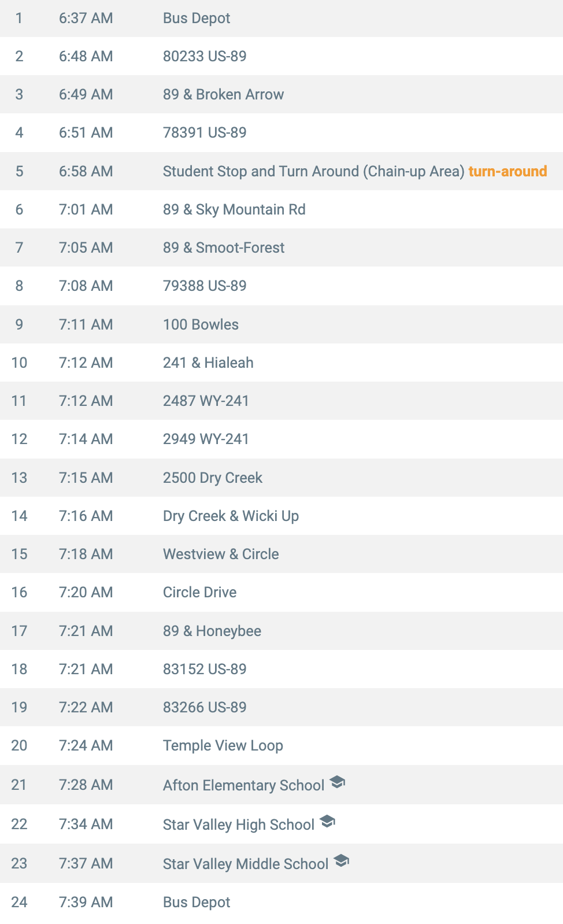Select Student Stop and Turn Around row
Viewport: 563px width, 924px height.
(281, 171)
